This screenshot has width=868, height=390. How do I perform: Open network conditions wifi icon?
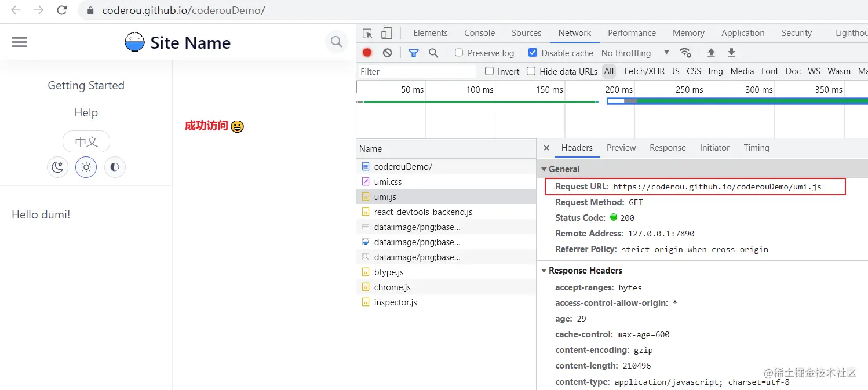pos(685,53)
